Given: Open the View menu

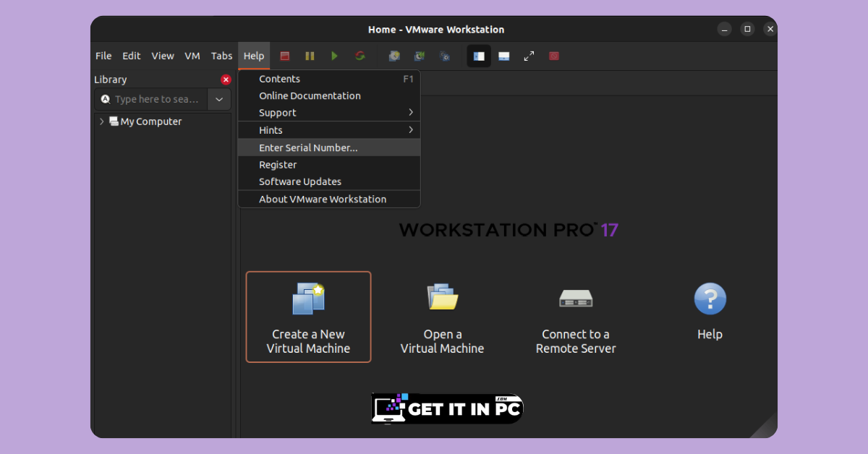Looking at the screenshot, I should (x=163, y=56).
